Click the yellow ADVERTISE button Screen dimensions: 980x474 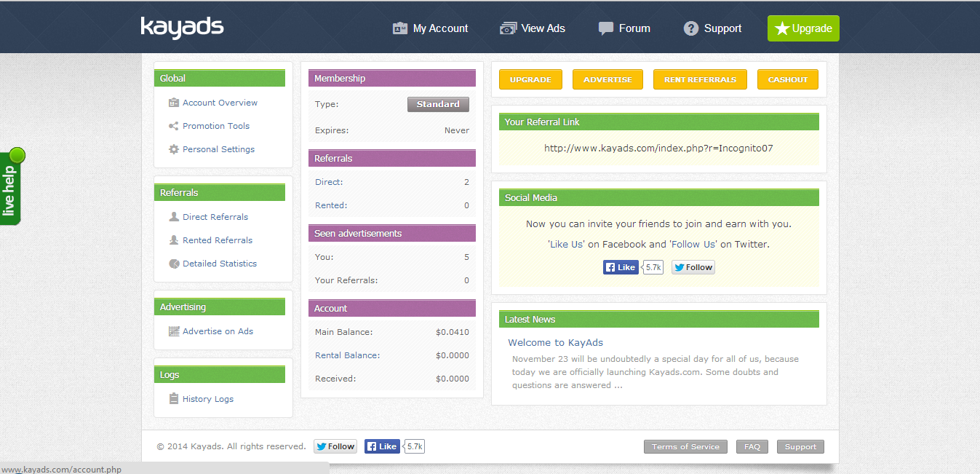pos(607,79)
